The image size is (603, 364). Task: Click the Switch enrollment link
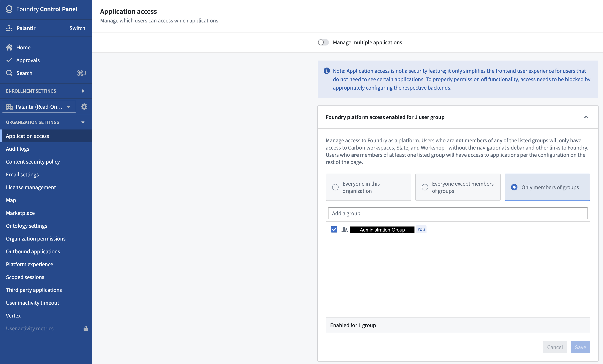(77, 28)
